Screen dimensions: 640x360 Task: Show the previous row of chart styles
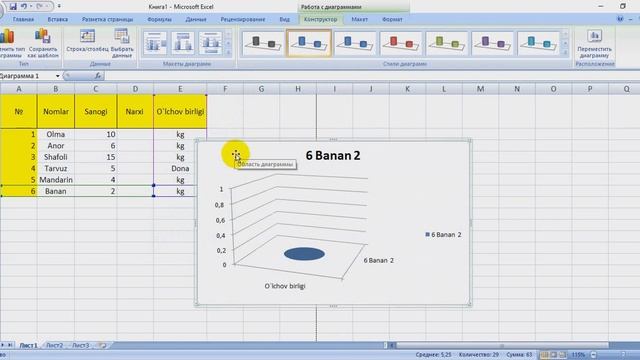point(565,34)
